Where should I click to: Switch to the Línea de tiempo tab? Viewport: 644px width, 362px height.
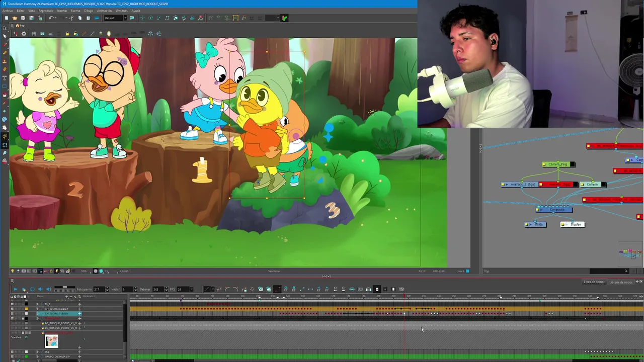click(x=594, y=282)
